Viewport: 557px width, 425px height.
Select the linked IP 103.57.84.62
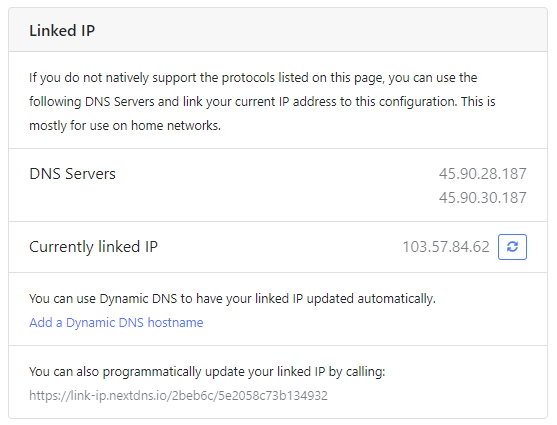(446, 247)
